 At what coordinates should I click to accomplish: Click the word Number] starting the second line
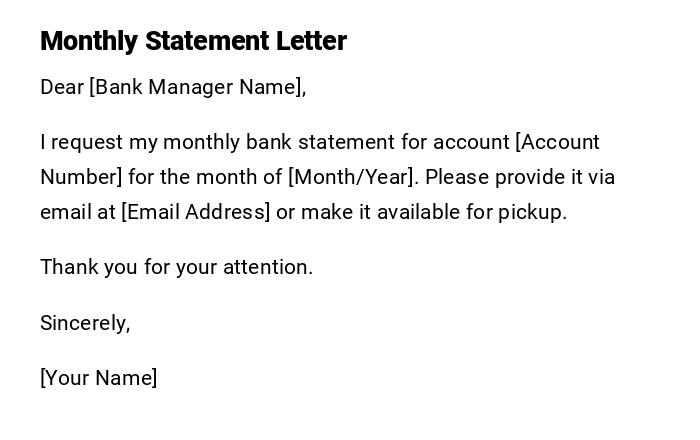(81, 177)
